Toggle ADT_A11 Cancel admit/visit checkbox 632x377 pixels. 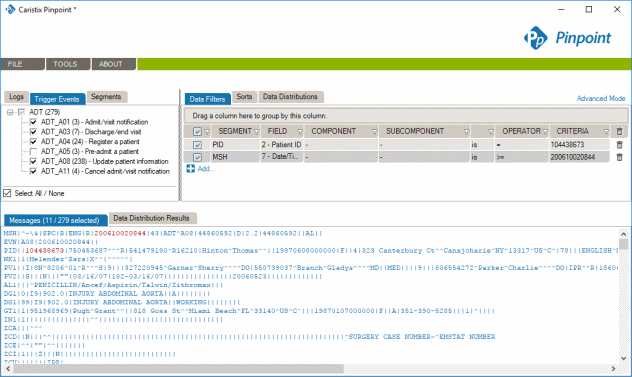(x=33, y=171)
